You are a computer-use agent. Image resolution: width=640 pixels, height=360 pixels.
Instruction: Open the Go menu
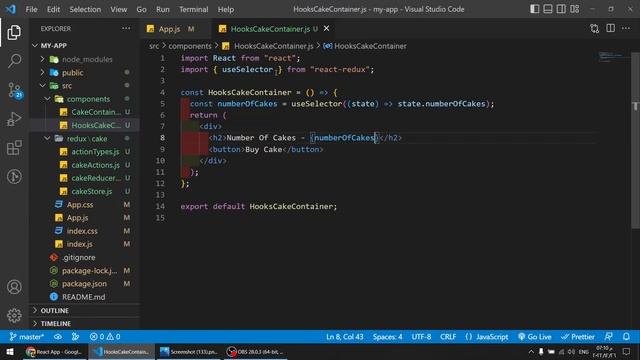pyautogui.click(x=141, y=9)
